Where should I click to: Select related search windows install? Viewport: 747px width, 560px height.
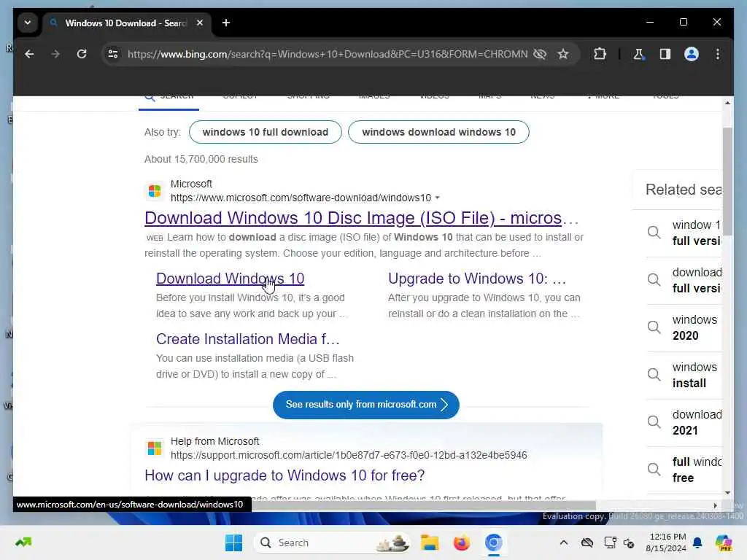click(684, 376)
